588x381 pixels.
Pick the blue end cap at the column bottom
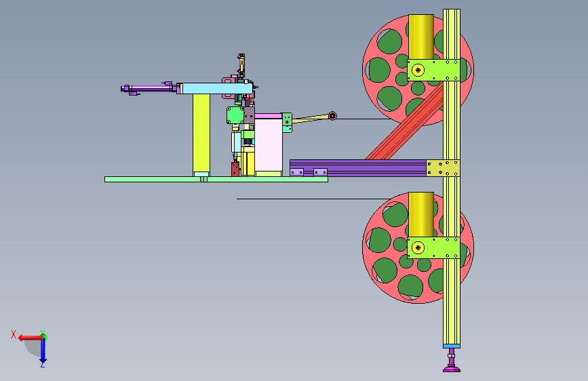[x=452, y=346]
